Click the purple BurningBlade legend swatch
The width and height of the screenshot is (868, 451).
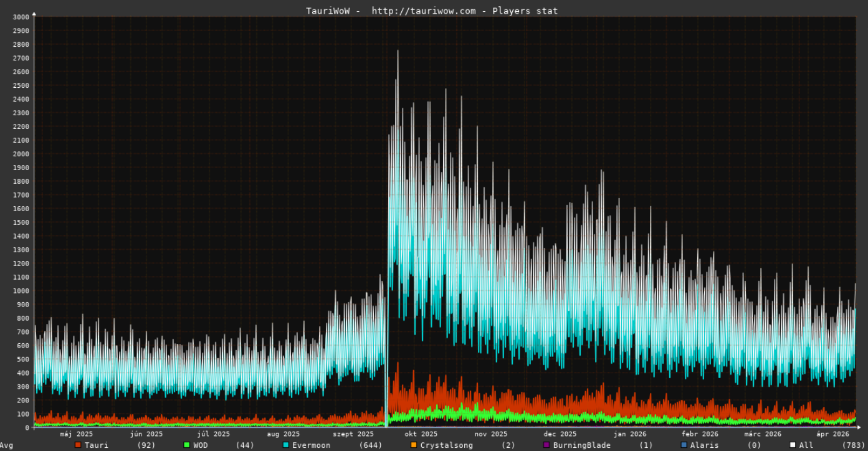point(546,445)
